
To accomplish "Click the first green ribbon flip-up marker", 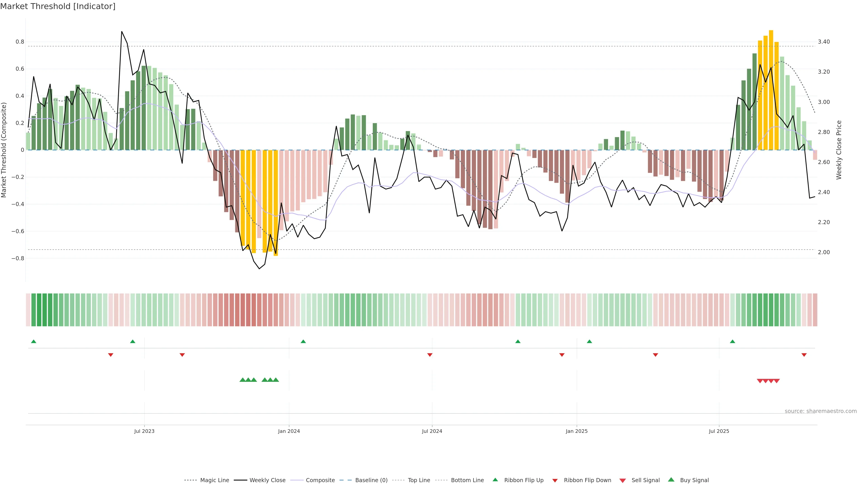I will pyautogui.click(x=34, y=342).
